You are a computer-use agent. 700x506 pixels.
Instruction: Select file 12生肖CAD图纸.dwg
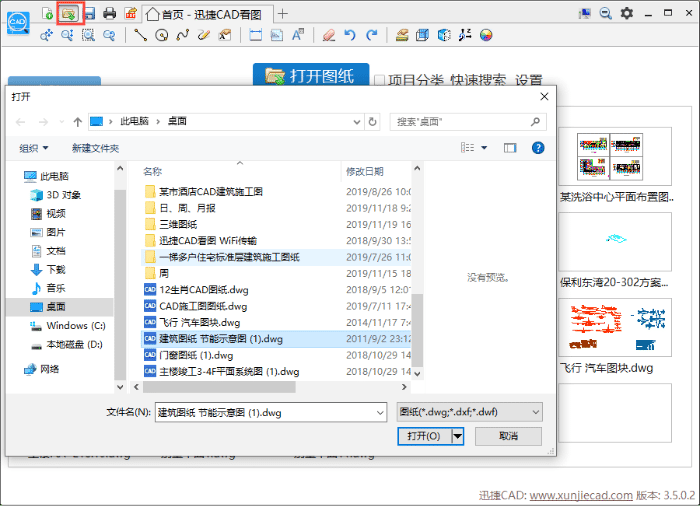[204, 290]
